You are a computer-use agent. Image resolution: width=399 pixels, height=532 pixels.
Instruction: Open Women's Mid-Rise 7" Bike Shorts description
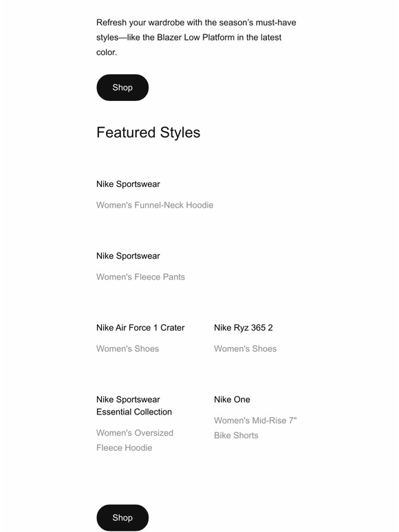[x=255, y=428]
